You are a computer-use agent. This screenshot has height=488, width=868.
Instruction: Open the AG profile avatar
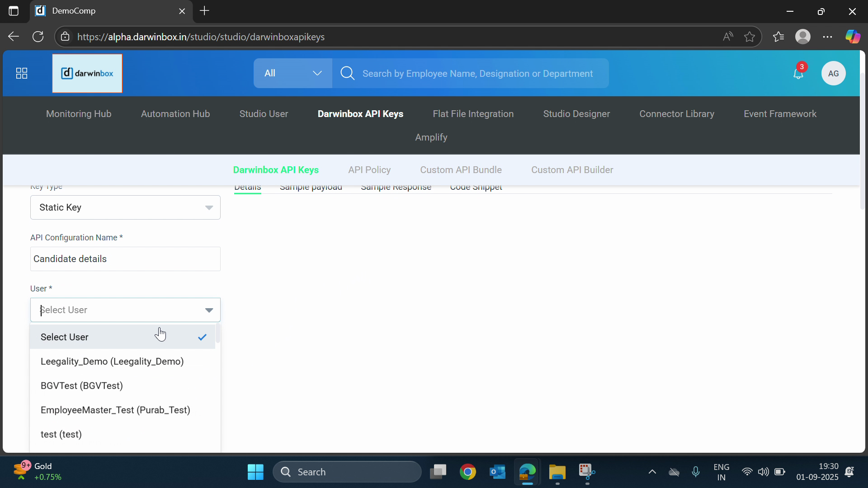pyautogui.click(x=833, y=73)
